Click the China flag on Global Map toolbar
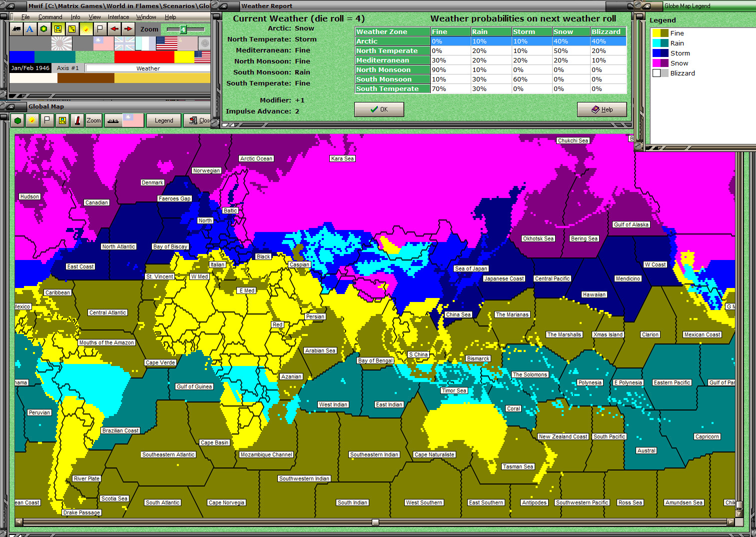 133,120
